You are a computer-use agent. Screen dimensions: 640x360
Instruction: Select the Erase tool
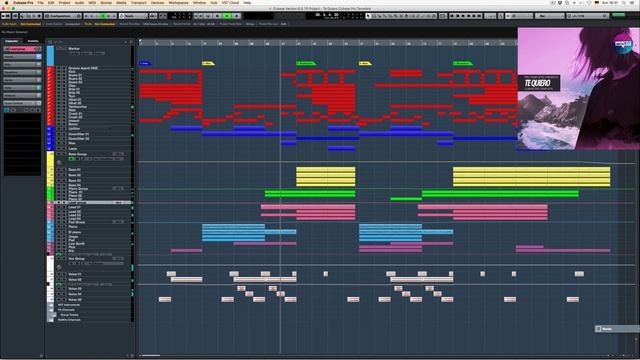tap(389, 16)
